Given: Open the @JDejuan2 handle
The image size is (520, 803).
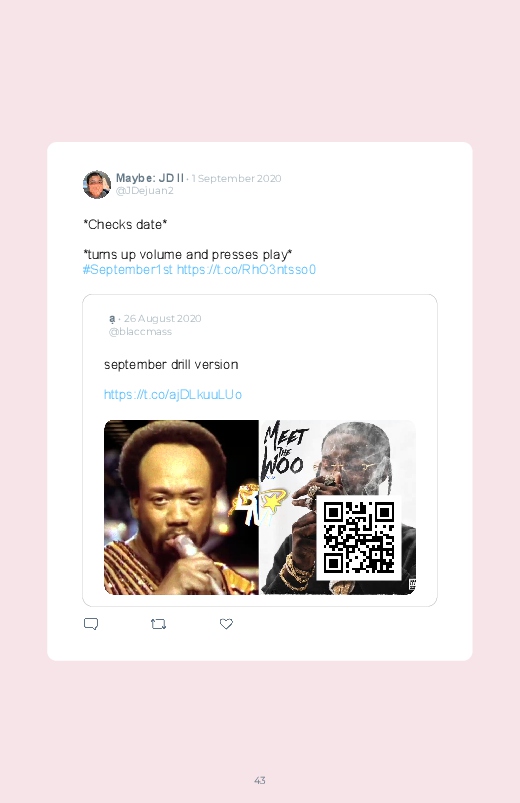Looking at the screenshot, I should [144, 191].
